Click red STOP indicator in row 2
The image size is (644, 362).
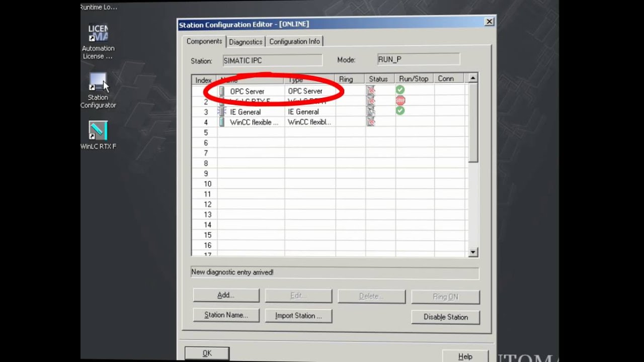point(400,100)
